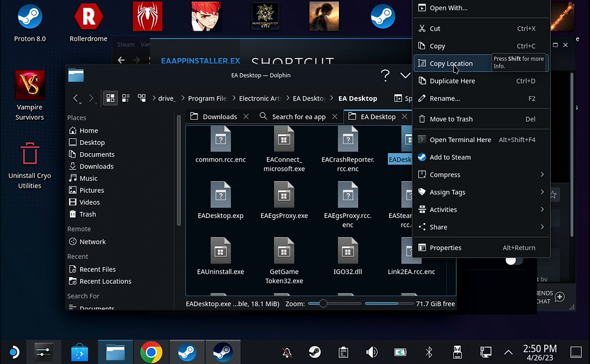The image size is (590, 364).
Task: Choose Copy Location menu entry
Action: click(x=481, y=63)
